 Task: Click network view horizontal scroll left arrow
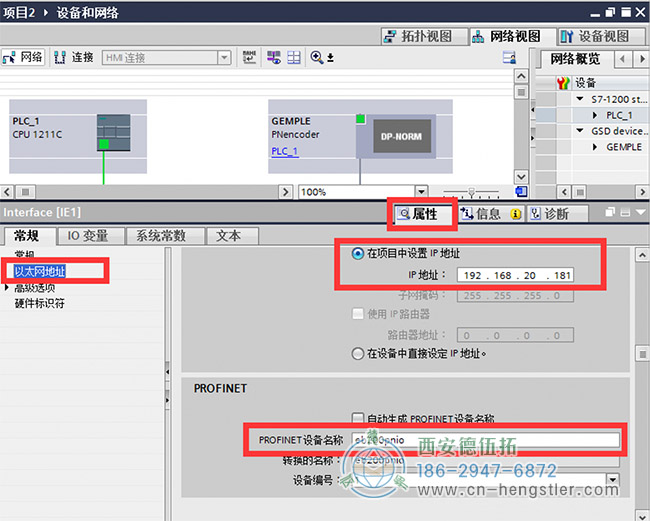pyautogui.click(x=7, y=192)
